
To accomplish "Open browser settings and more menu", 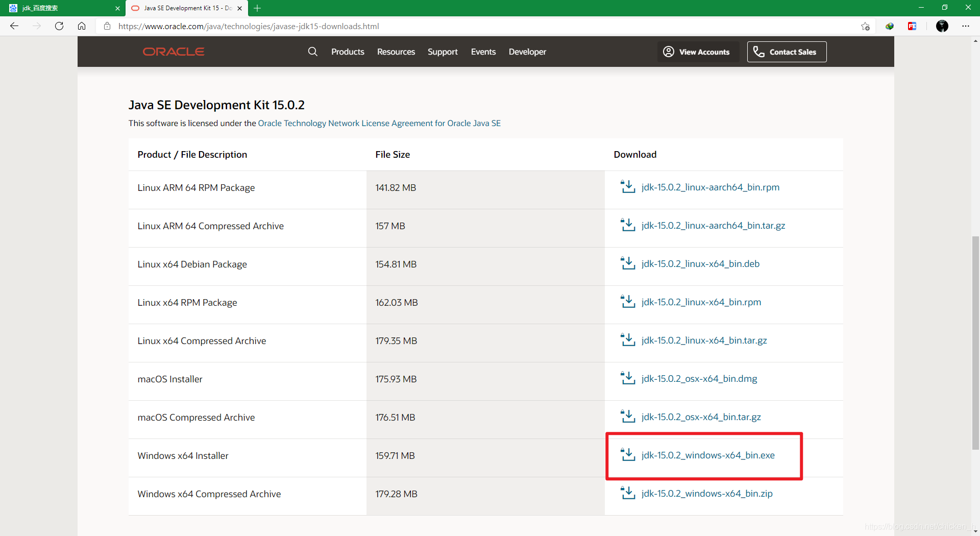I will click(966, 26).
